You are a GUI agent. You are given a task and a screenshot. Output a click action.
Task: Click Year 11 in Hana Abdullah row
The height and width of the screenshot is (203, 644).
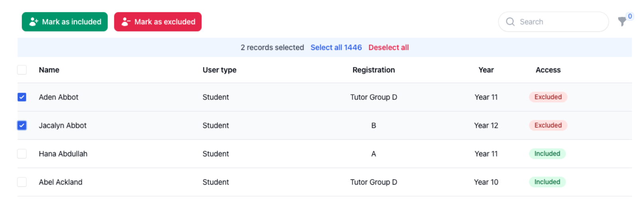click(x=486, y=154)
